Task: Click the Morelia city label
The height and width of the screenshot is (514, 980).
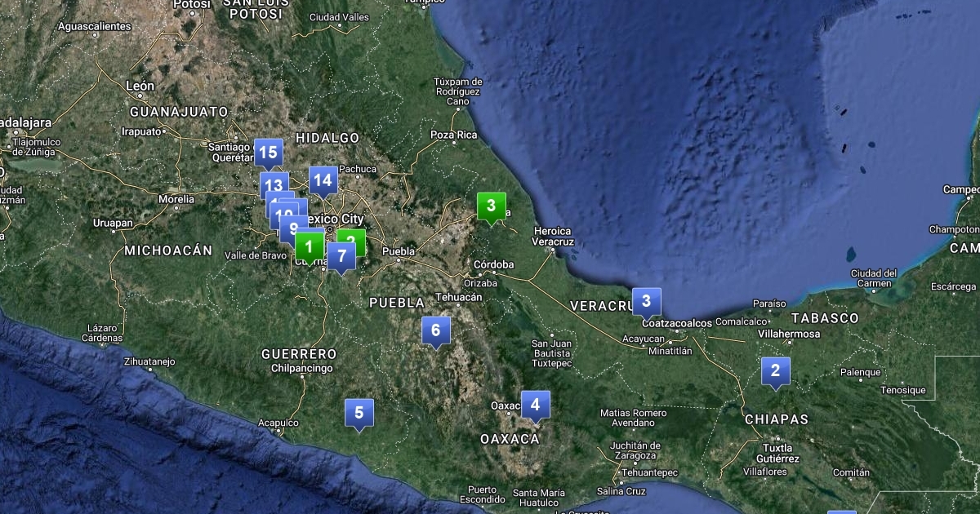Action: pos(176,198)
